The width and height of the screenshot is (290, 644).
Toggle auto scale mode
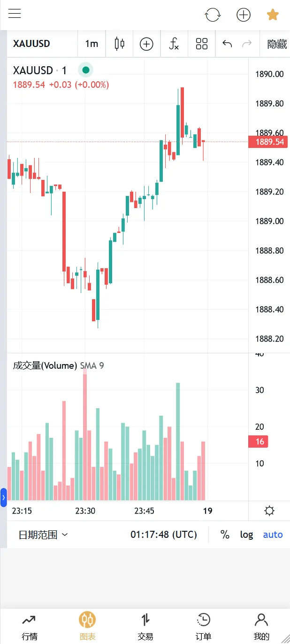[273, 535]
